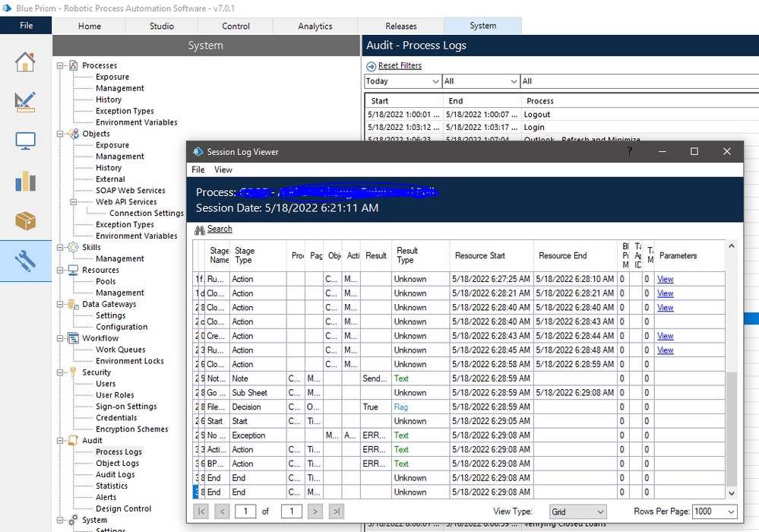Open Session Log Viewer View menu
The width and height of the screenshot is (759, 532).
coord(223,170)
